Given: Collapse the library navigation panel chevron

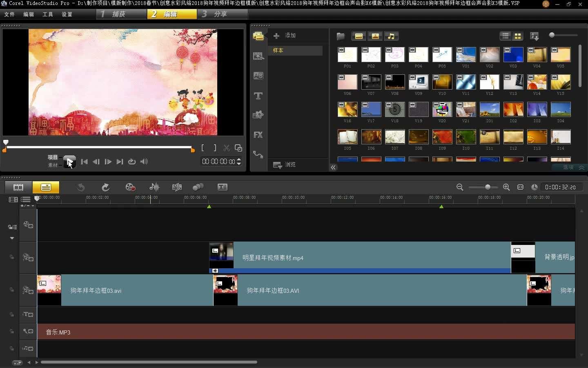Looking at the screenshot, I should [333, 167].
